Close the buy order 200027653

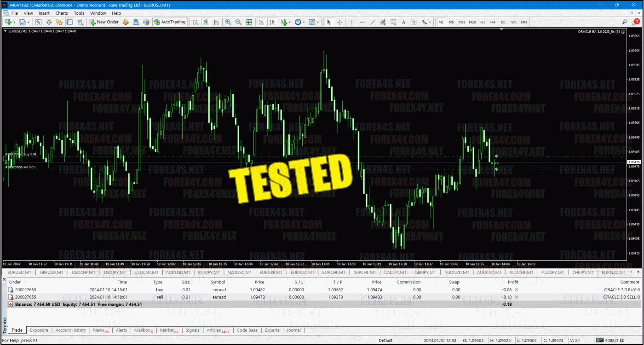tap(516, 290)
